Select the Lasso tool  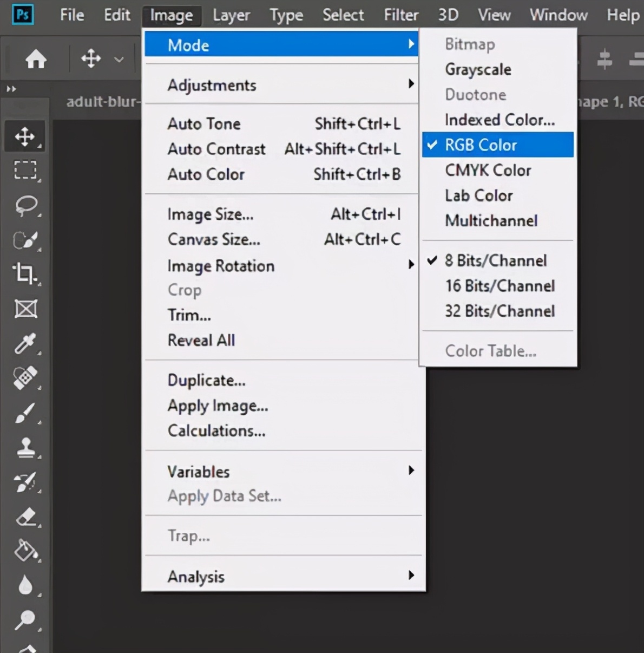click(x=25, y=205)
